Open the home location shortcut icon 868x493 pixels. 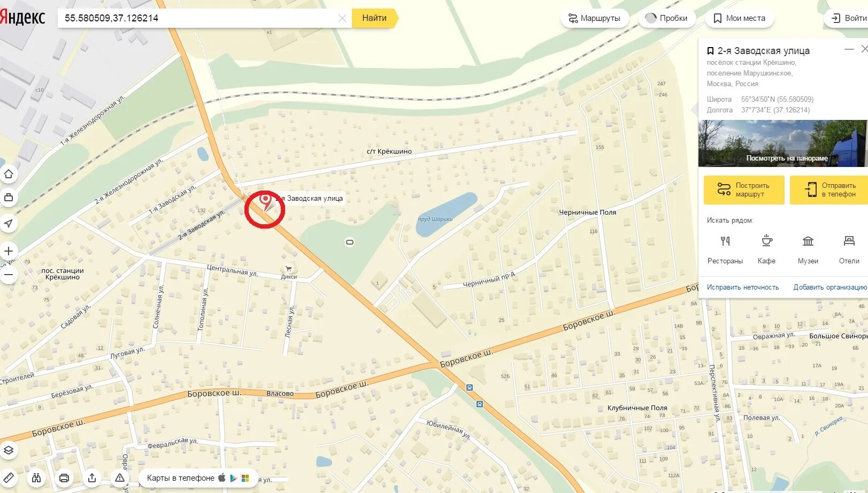point(9,174)
